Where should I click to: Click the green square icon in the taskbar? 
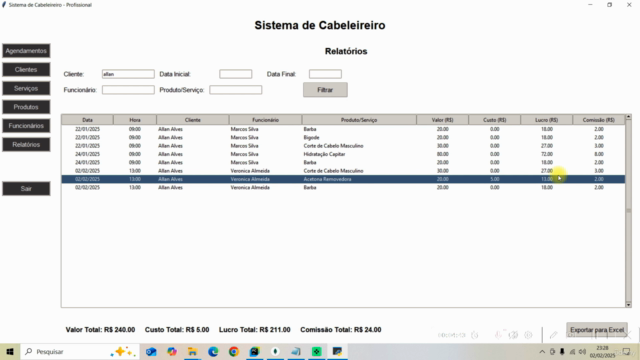point(317,351)
